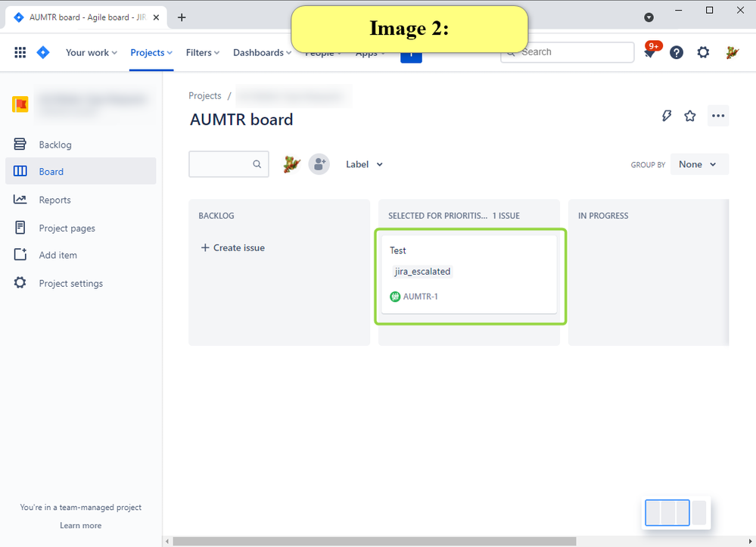Click the board search input field
This screenshot has height=547, width=756.
(229, 164)
